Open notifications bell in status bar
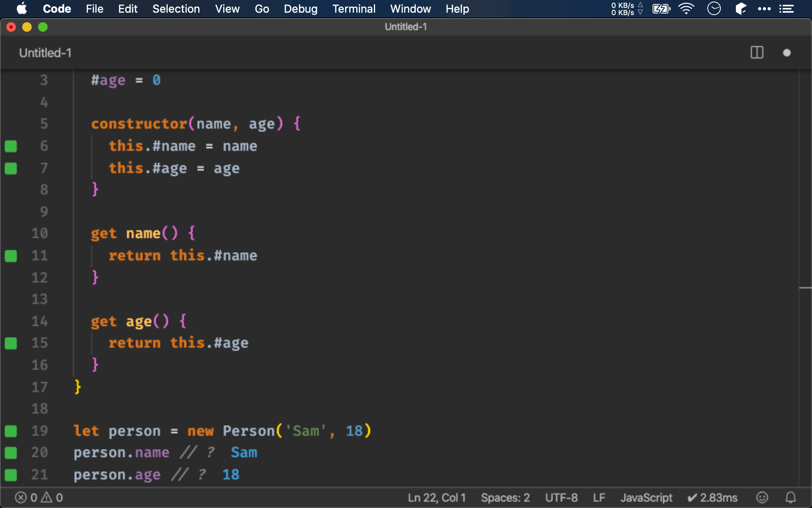Viewport: 812px width, 508px height. click(791, 497)
